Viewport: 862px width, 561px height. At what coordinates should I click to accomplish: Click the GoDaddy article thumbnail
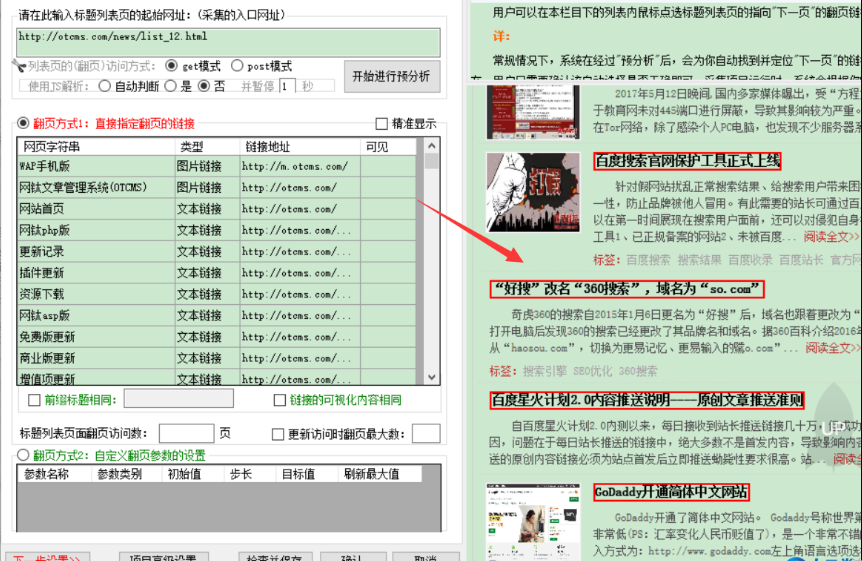[533, 521]
